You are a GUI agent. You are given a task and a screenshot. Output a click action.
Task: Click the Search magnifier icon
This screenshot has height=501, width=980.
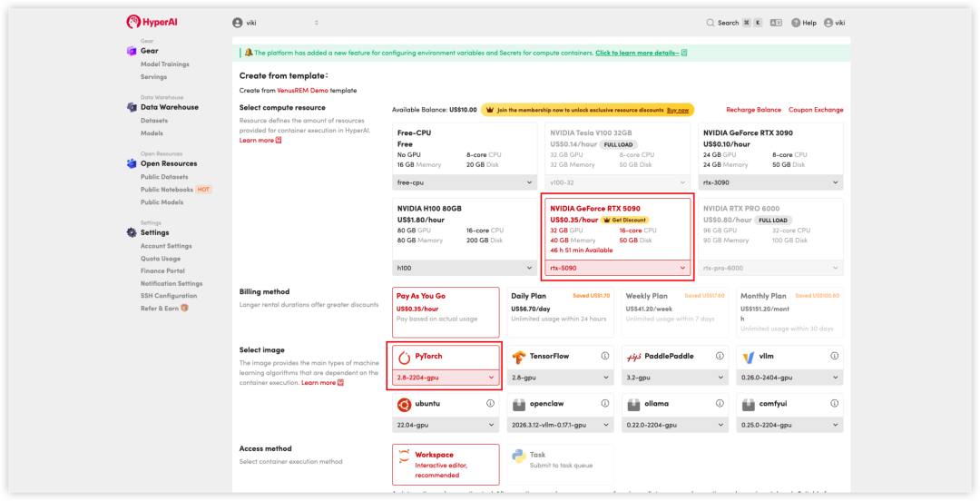coord(710,23)
